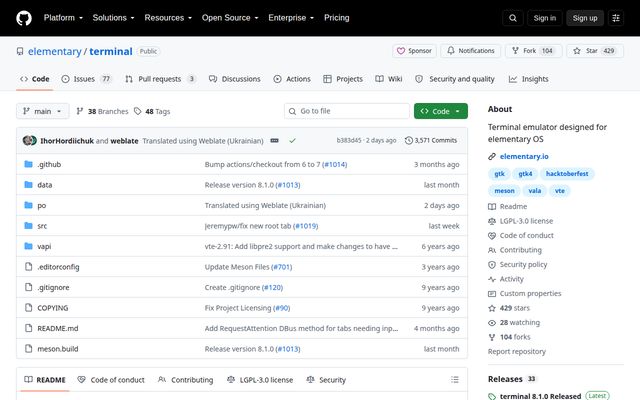Open the Wiki tab
This screenshot has width=640, height=400.
pos(389,79)
